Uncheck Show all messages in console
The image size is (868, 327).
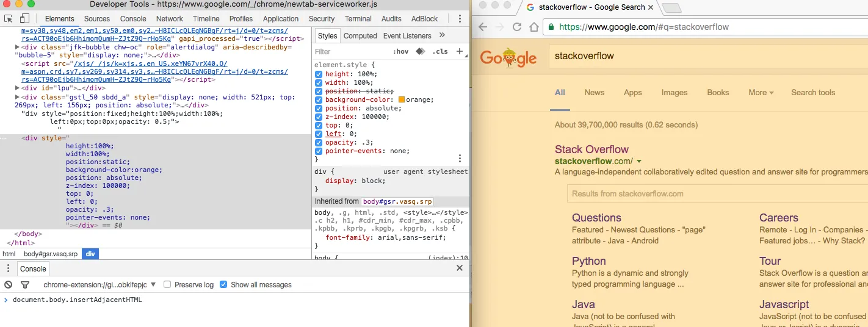coord(223,284)
